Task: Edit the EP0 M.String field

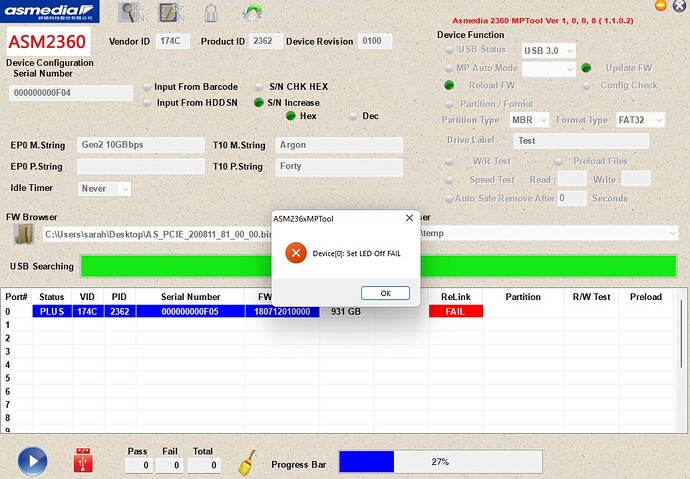Action: pos(141,145)
